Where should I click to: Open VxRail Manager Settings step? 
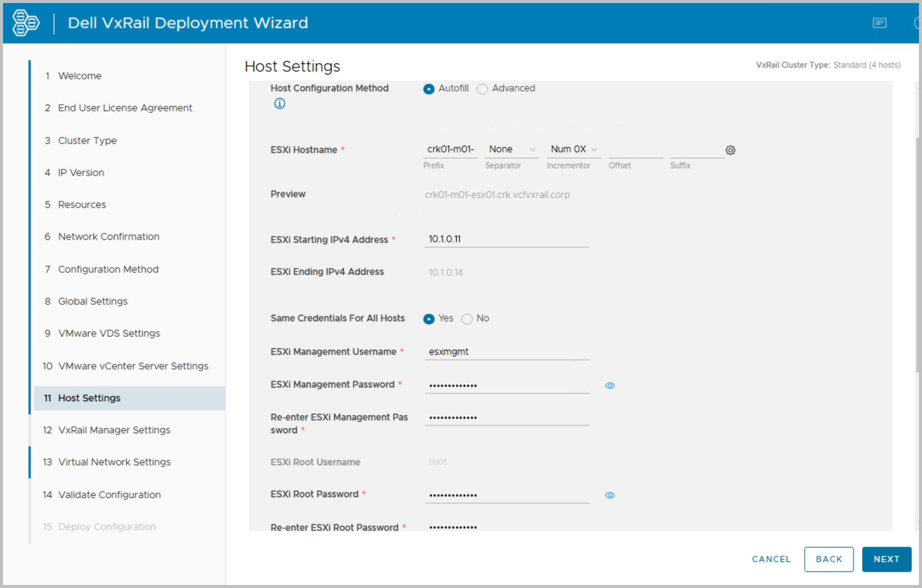click(x=114, y=430)
